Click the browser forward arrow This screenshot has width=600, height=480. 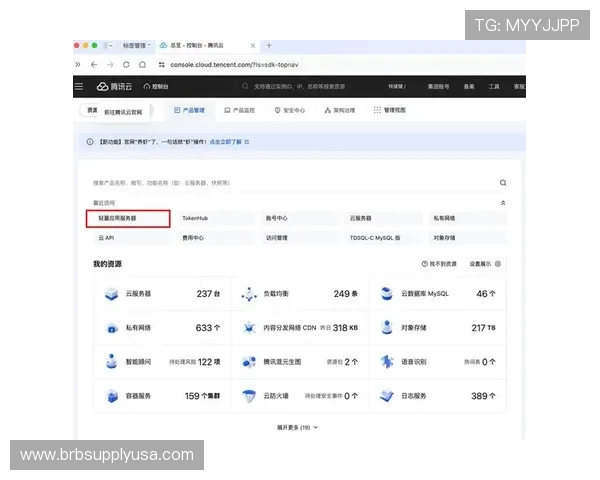tap(110, 65)
